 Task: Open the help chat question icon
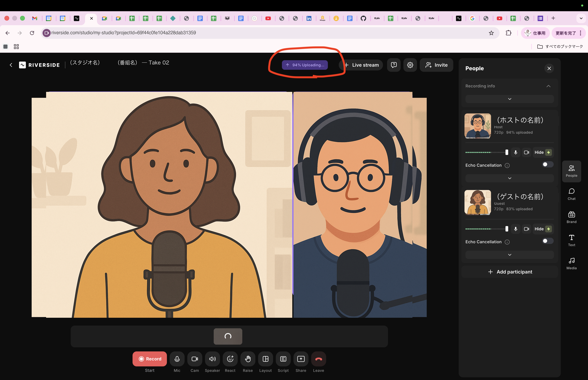click(x=394, y=65)
